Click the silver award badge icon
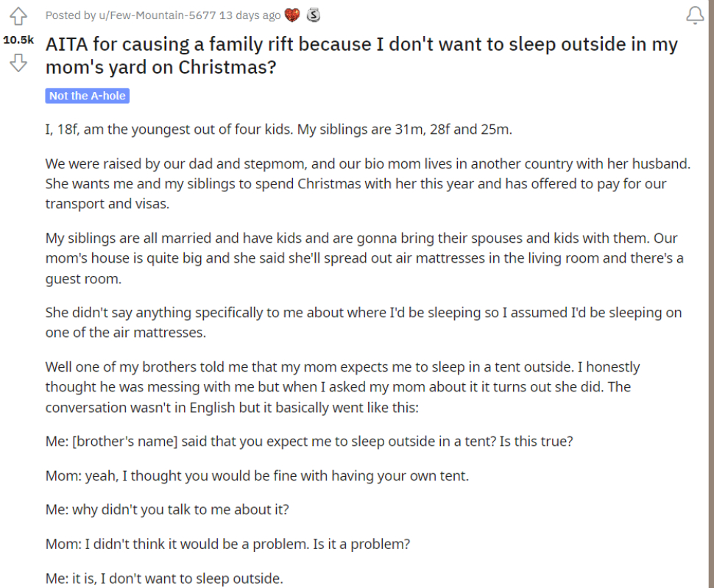 pos(314,15)
